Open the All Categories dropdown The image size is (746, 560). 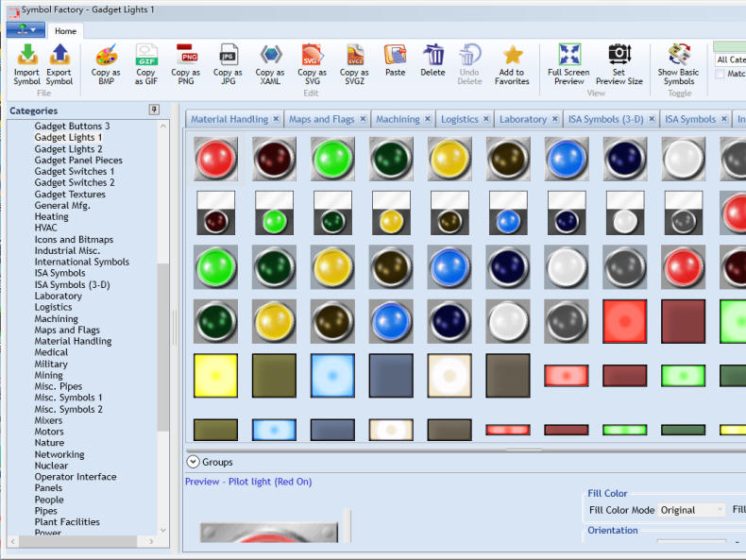tap(730, 59)
